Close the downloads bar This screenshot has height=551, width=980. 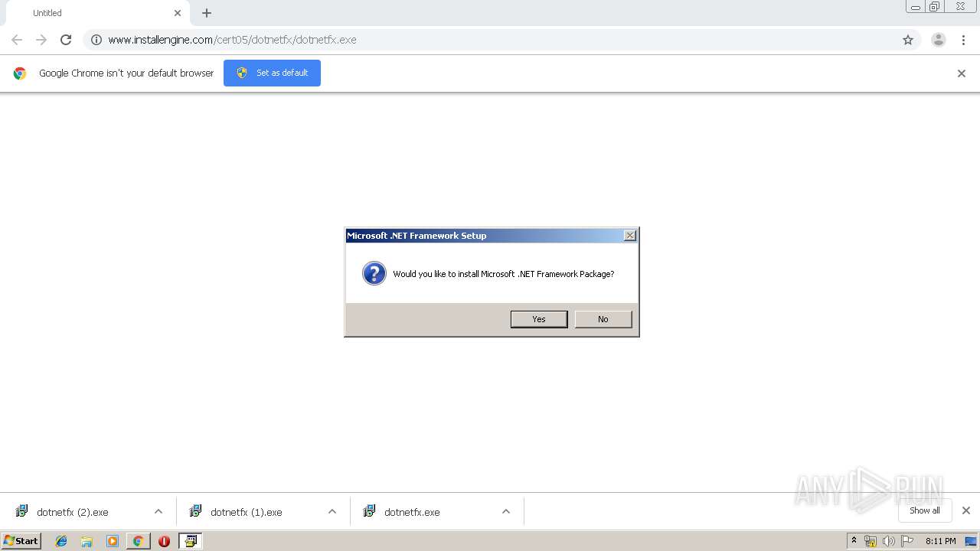click(x=966, y=510)
